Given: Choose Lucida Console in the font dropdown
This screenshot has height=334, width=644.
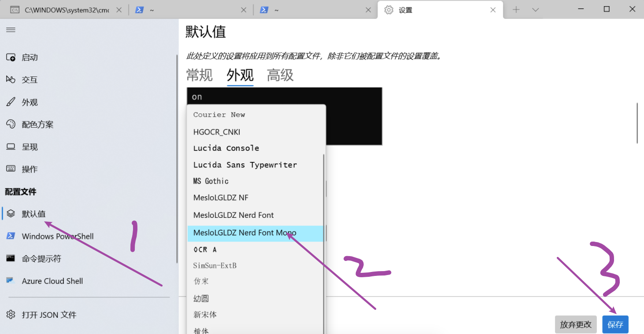Looking at the screenshot, I should click(226, 148).
